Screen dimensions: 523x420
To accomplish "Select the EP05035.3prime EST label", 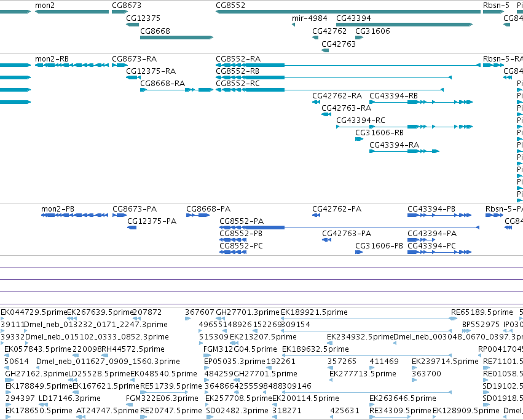I will (235, 362).
